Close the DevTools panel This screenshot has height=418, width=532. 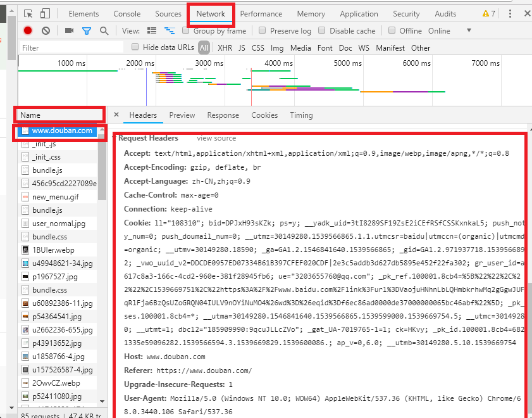click(x=527, y=13)
